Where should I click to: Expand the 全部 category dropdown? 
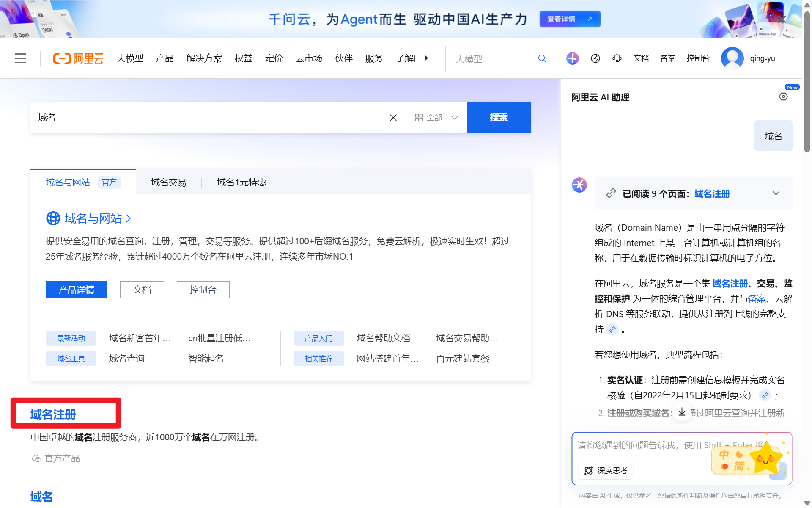tap(436, 118)
